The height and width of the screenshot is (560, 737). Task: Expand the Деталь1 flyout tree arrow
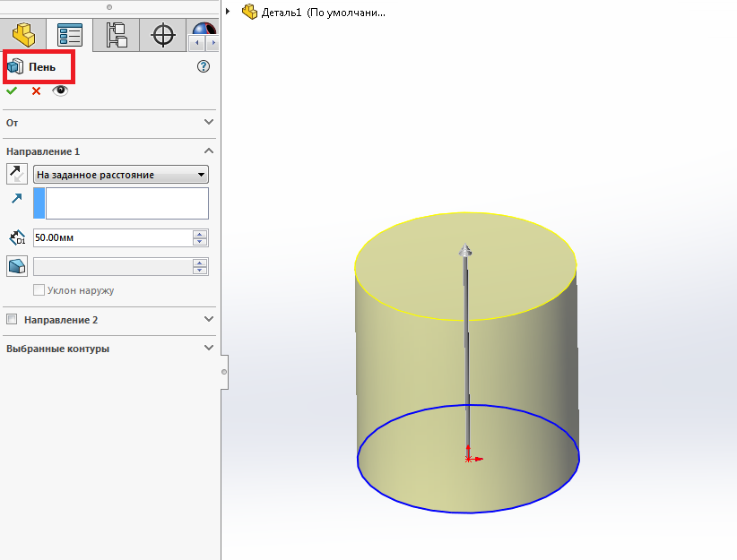[x=228, y=11]
